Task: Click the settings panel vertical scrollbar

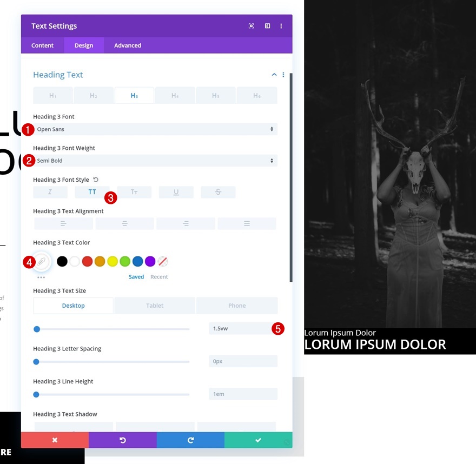Action: 291,177
